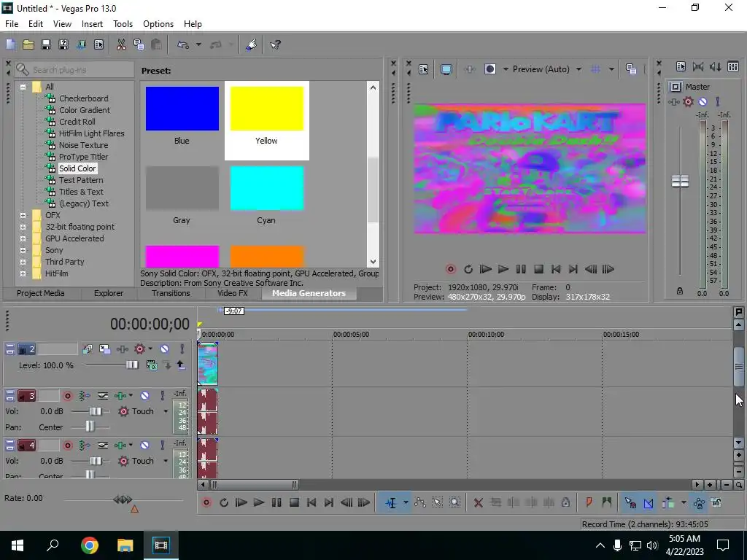This screenshot has width=747, height=560.
Task: Select the zoom magnifier edit tool
Action: [455, 502]
